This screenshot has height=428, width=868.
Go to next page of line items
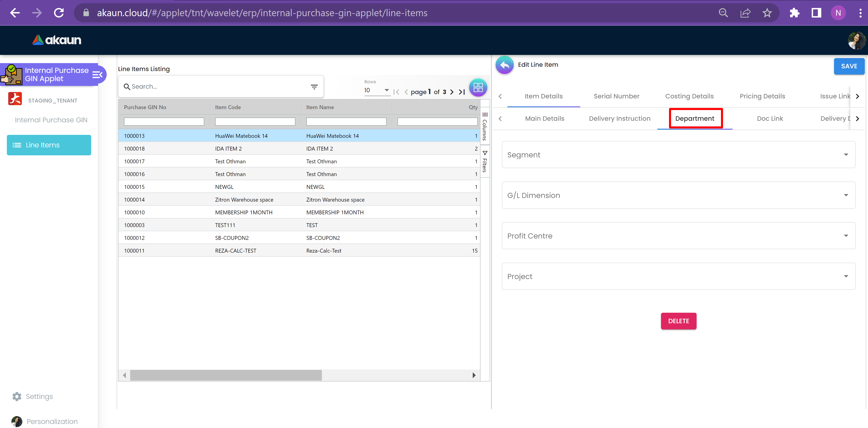(452, 92)
